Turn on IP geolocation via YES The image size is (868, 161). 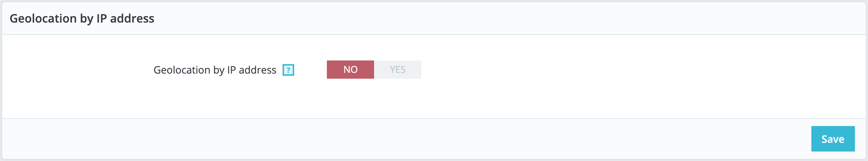tap(397, 70)
